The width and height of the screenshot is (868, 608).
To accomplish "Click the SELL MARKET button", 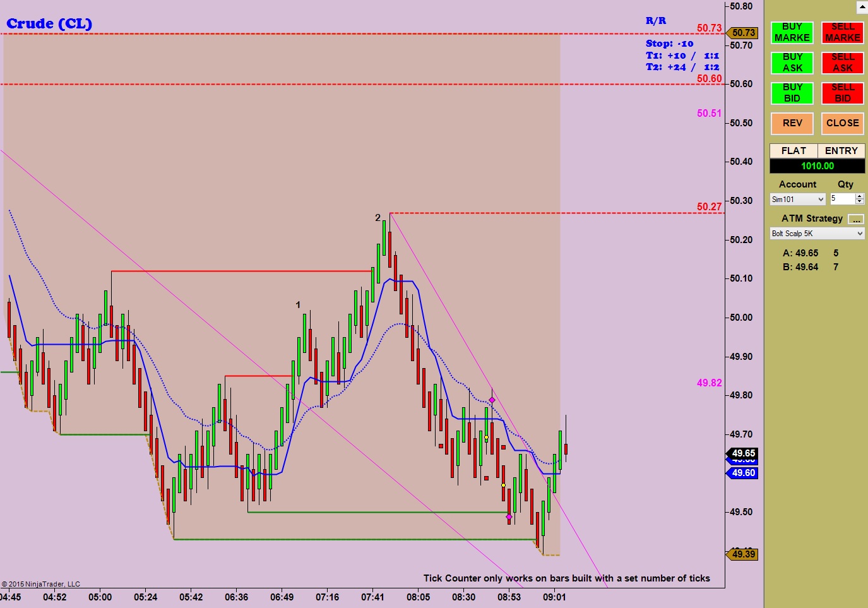I will pyautogui.click(x=842, y=32).
